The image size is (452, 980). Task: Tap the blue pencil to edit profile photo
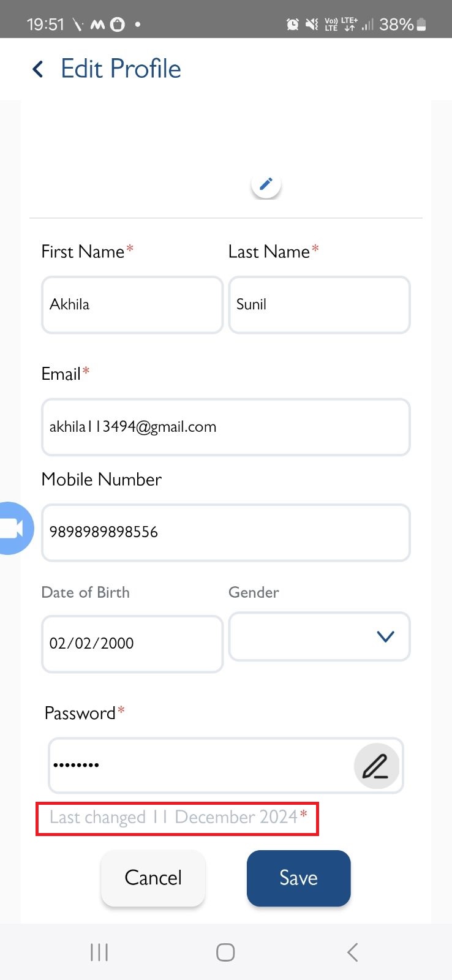[x=266, y=184]
